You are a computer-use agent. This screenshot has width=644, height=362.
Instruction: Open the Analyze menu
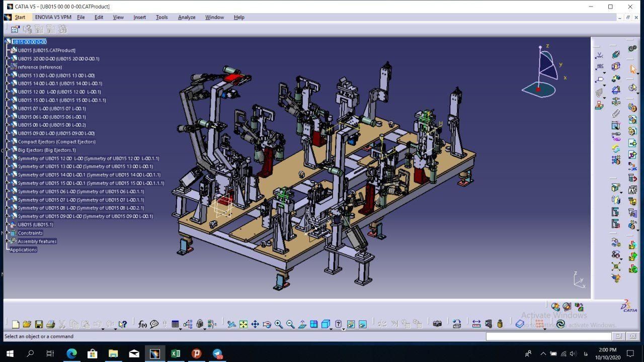click(x=187, y=17)
